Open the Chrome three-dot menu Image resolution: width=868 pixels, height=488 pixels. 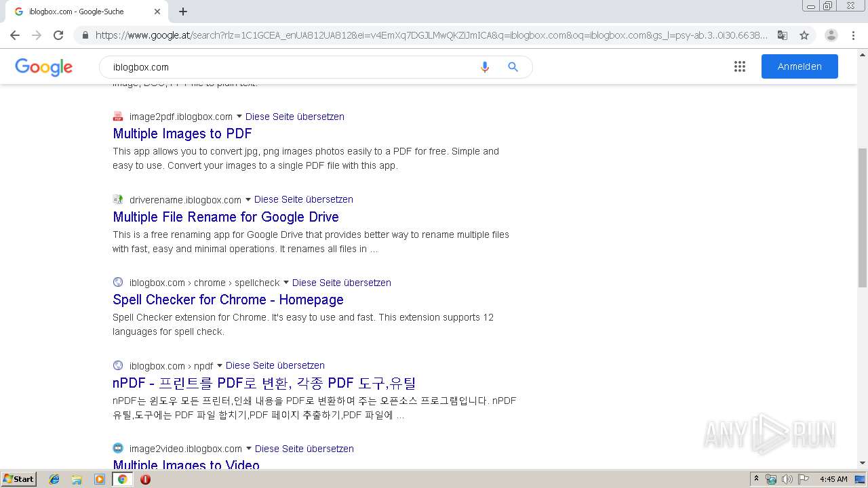coord(853,35)
